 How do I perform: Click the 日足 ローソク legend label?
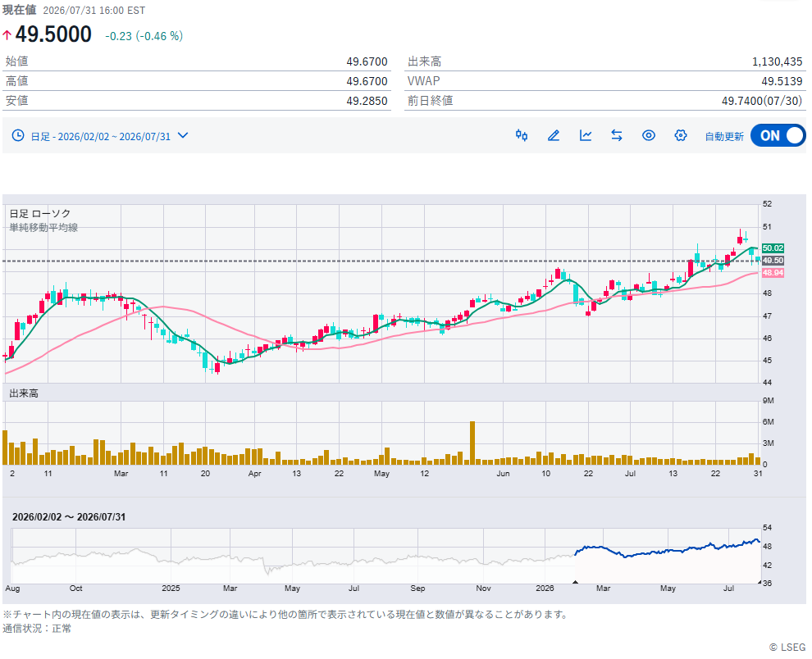[40, 213]
